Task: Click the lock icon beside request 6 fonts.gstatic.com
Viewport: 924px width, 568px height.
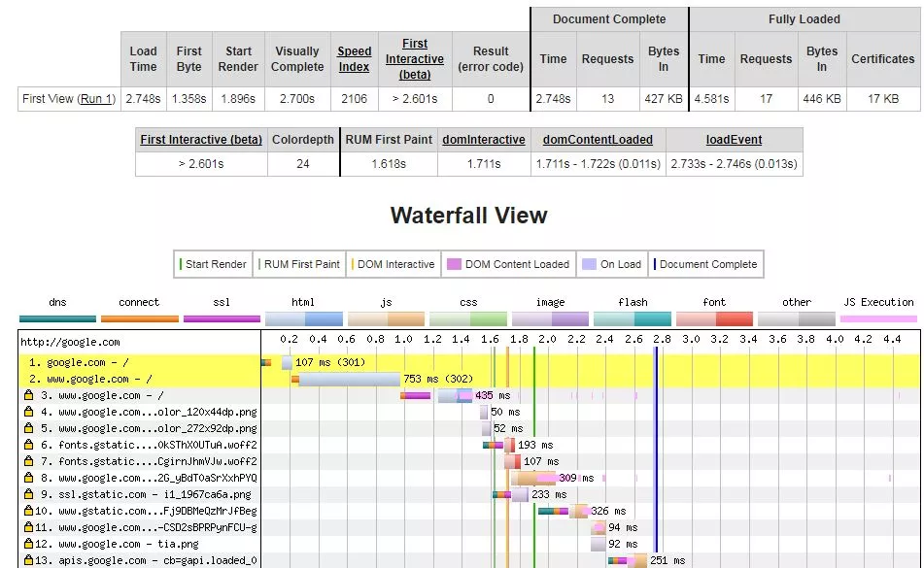Action: click(x=29, y=446)
